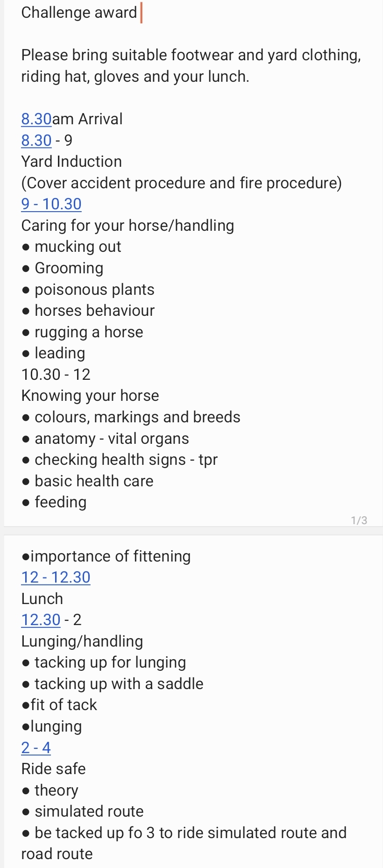Screen dimensions: 383x868
Task: Tap the 8.30am Arrival time link
Action: coord(36,119)
